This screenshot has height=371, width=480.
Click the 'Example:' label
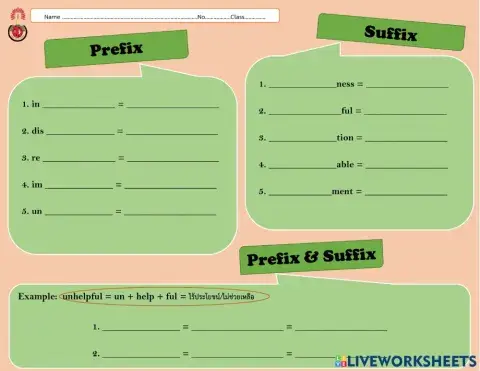pyautogui.click(x=37, y=296)
